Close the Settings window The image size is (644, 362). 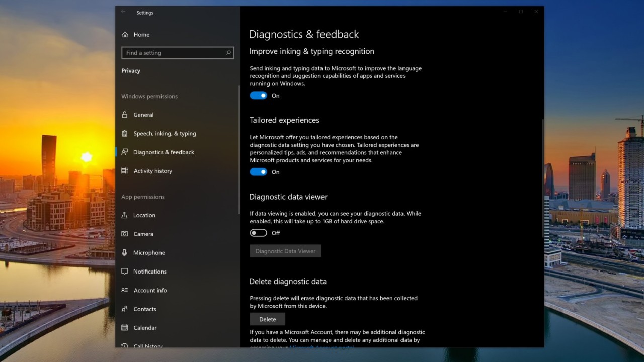tap(536, 12)
